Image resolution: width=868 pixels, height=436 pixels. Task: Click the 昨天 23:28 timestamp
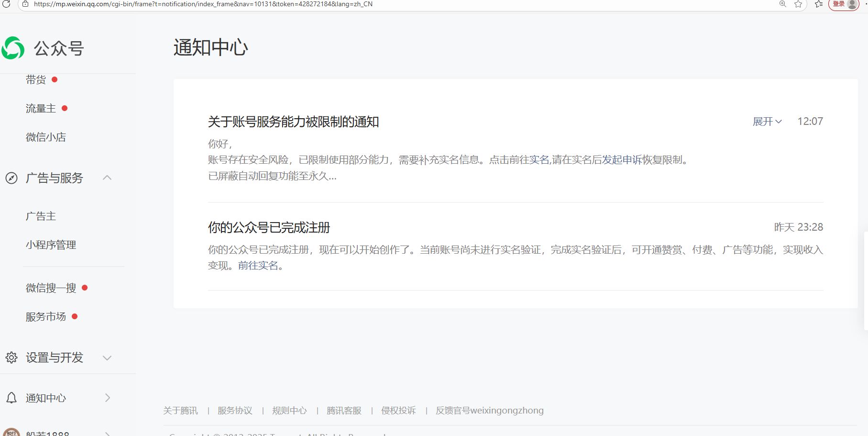pyautogui.click(x=799, y=227)
